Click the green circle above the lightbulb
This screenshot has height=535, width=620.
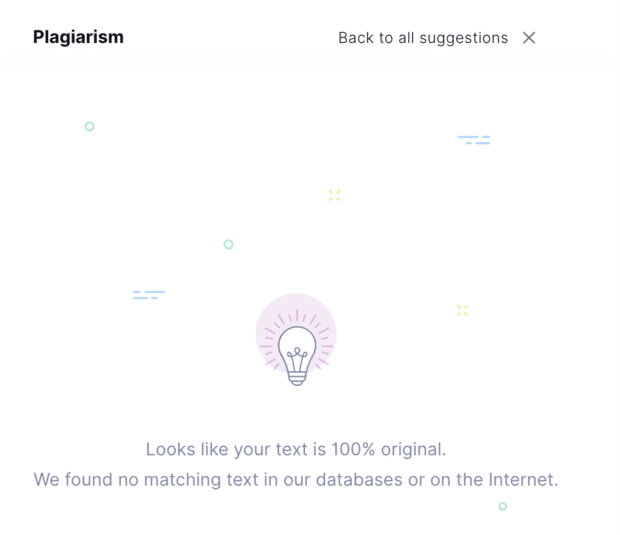228,245
